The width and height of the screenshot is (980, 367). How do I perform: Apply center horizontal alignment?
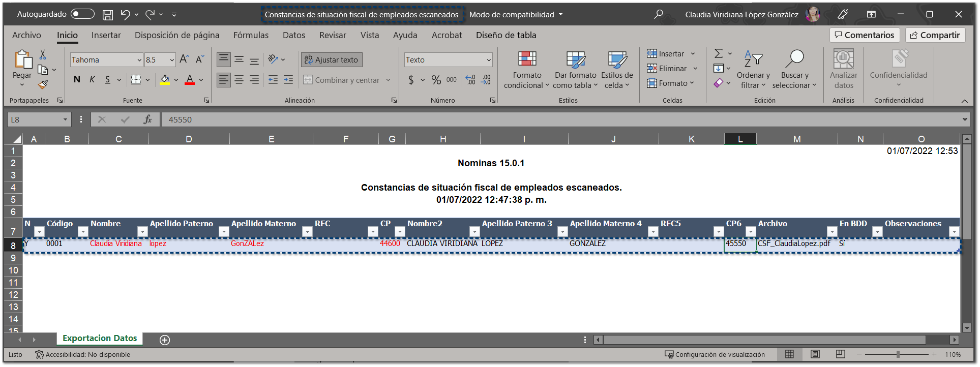[x=239, y=80]
